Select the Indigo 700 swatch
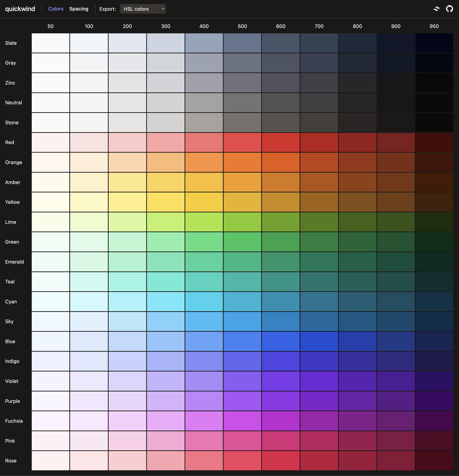Viewport: 459px width, 476px height. pos(319,361)
